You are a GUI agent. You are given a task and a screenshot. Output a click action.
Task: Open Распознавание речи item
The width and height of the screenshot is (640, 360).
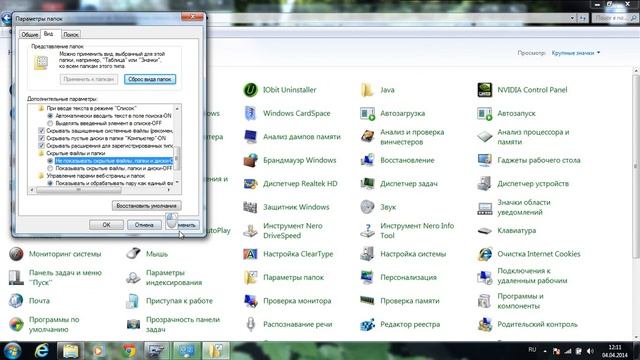[288, 324]
